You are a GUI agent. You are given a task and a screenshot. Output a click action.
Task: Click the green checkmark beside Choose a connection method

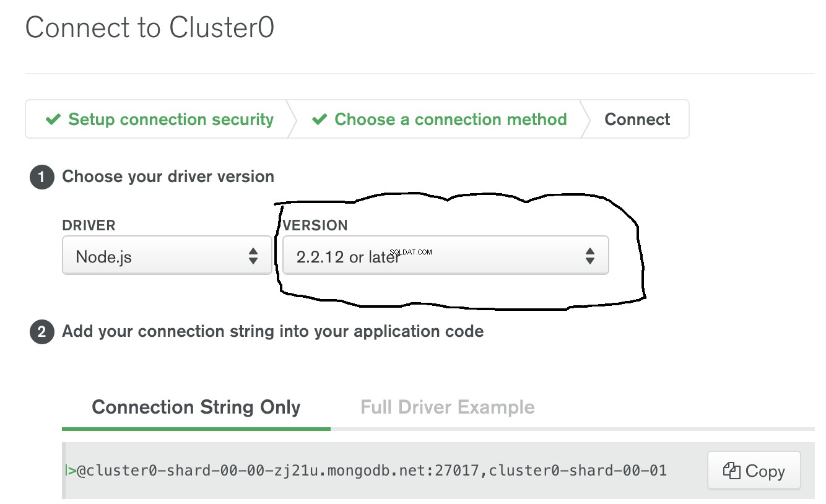point(320,119)
